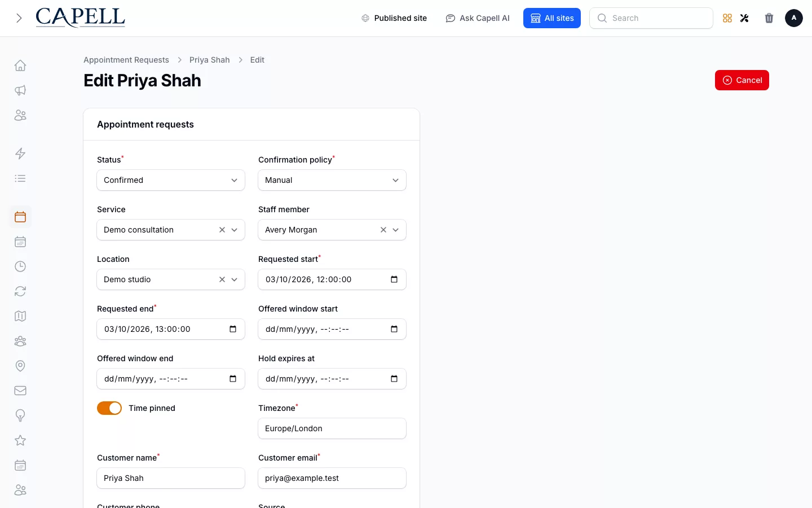Open the user avatar menu

click(x=794, y=18)
